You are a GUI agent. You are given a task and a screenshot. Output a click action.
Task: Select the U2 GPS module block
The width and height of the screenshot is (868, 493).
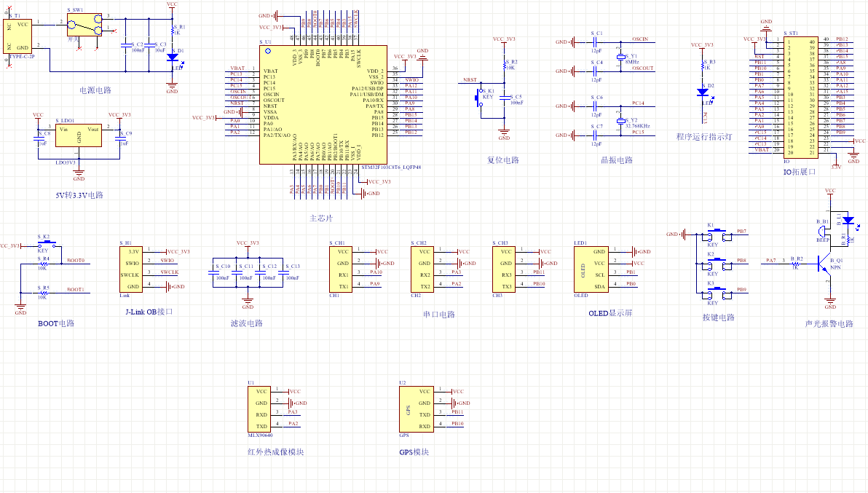point(417,409)
